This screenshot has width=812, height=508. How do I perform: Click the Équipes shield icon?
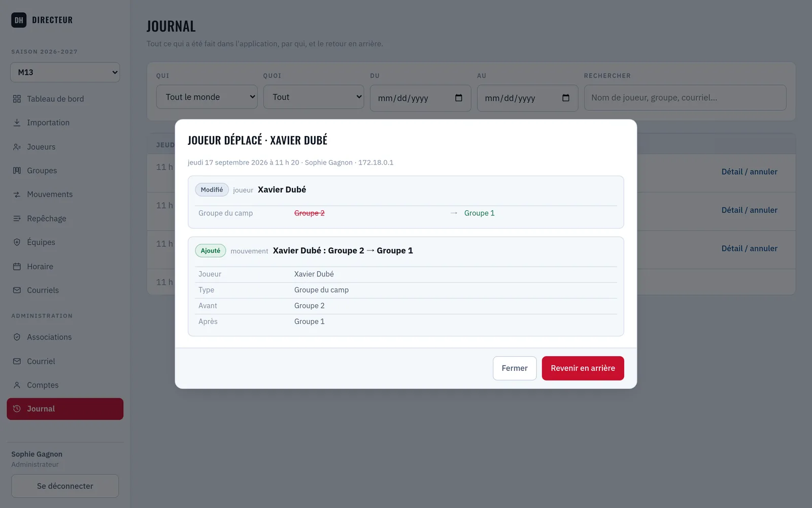coord(17,242)
